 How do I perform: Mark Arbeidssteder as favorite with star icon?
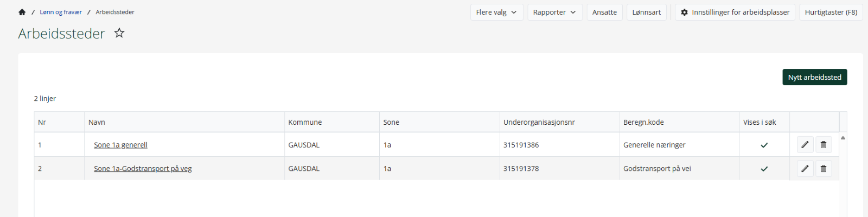pyautogui.click(x=119, y=33)
